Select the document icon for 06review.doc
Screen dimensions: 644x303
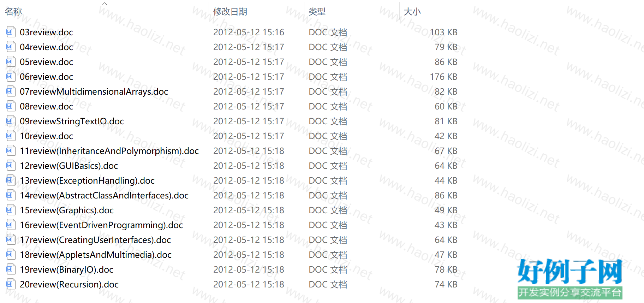(x=11, y=77)
